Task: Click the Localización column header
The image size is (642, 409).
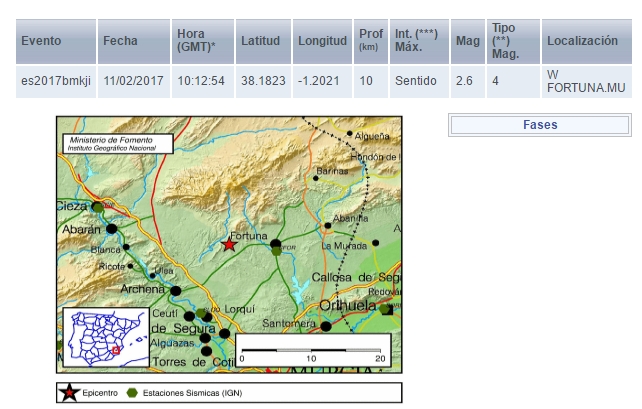Action: (x=582, y=41)
